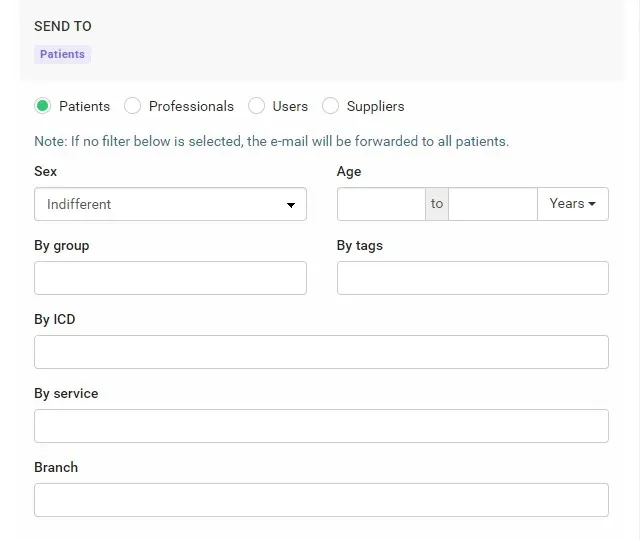Click the Patients tag under SEND TO
Image resolution: width=640 pixels, height=540 pixels.
[x=62, y=54]
